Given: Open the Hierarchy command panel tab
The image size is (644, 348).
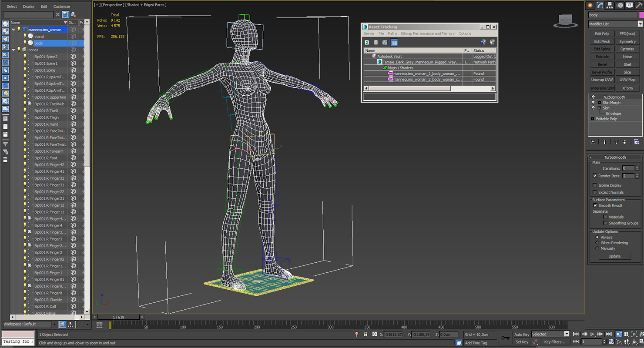Looking at the screenshot, I should tap(610, 5).
